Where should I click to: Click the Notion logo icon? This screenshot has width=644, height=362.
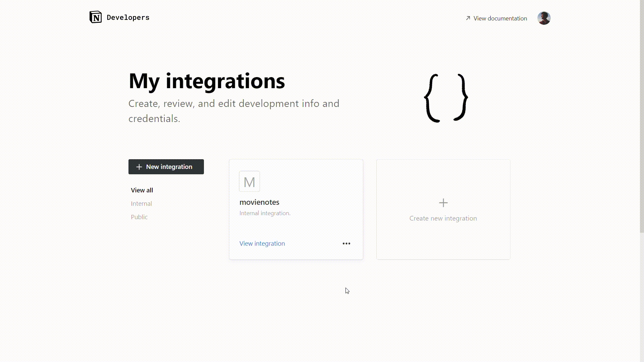point(96,17)
